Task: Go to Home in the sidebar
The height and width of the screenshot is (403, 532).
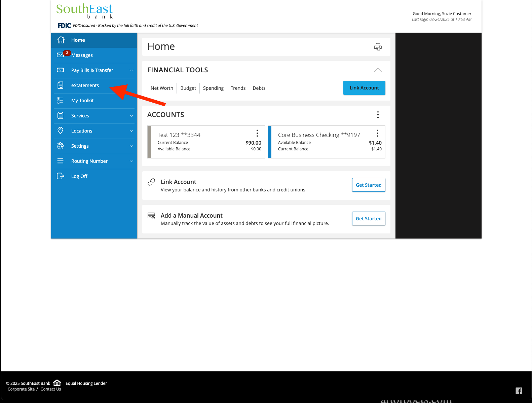Action: [94, 40]
